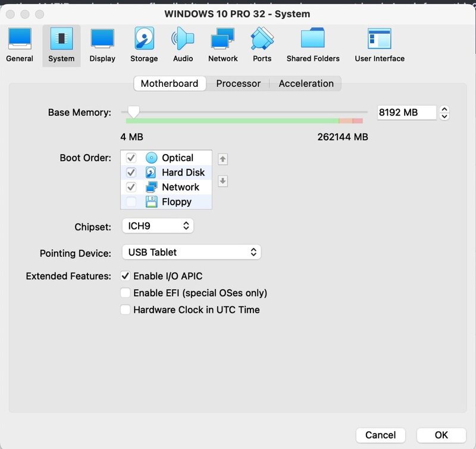Click the 4 MB minimum label
This screenshot has height=449, width=476.
click(131, 137)
